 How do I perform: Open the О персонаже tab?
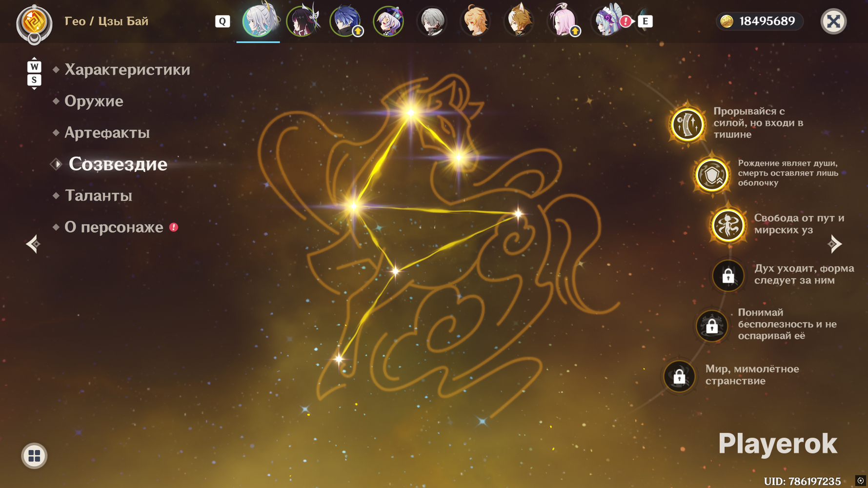(114, 227)
